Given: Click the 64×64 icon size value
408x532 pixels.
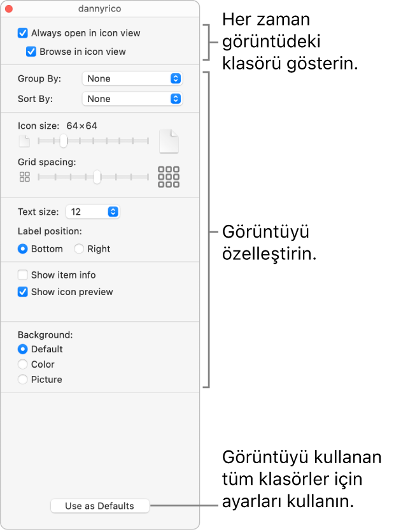Looking at the screenshot, I should click(81, 126).
